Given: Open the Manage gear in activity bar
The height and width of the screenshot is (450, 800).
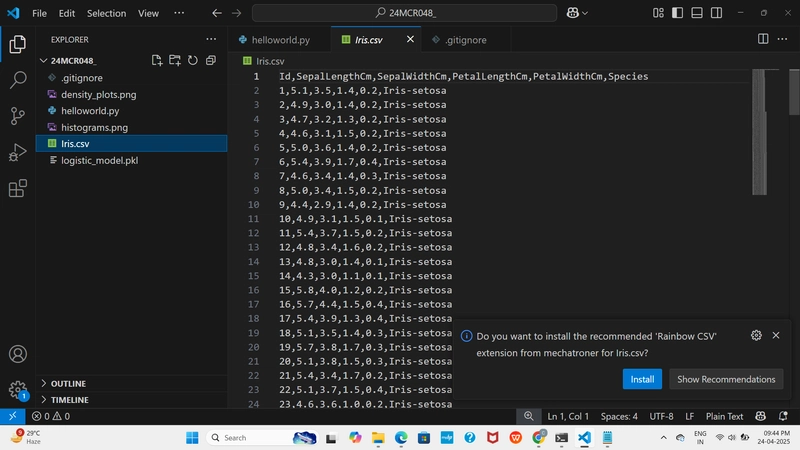Looking at the screenshot, I should pos(17,390).
